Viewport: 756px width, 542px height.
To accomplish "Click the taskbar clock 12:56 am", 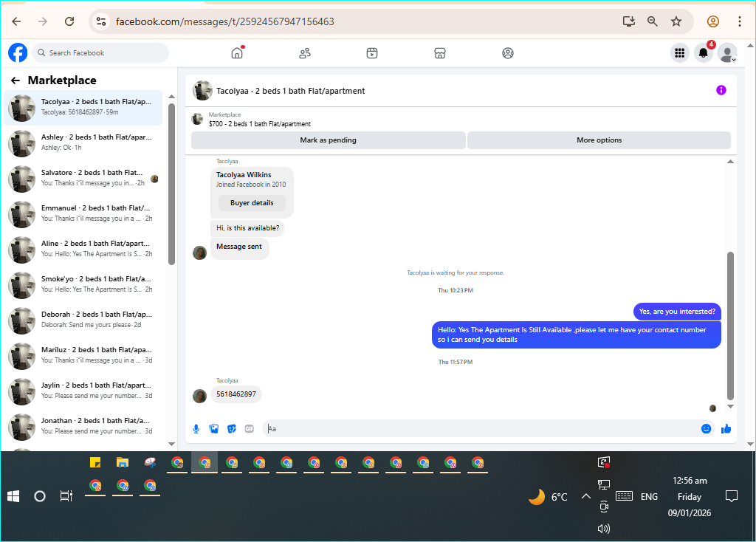I will pos(690,481).
